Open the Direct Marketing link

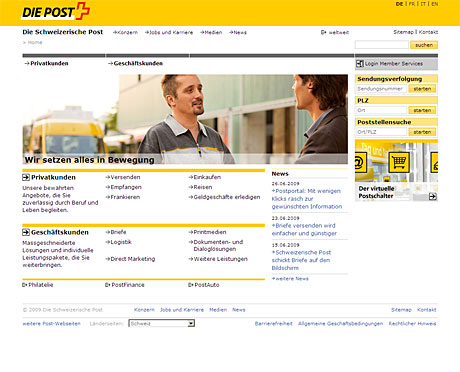pyautogui.click(x=130, y=259)
